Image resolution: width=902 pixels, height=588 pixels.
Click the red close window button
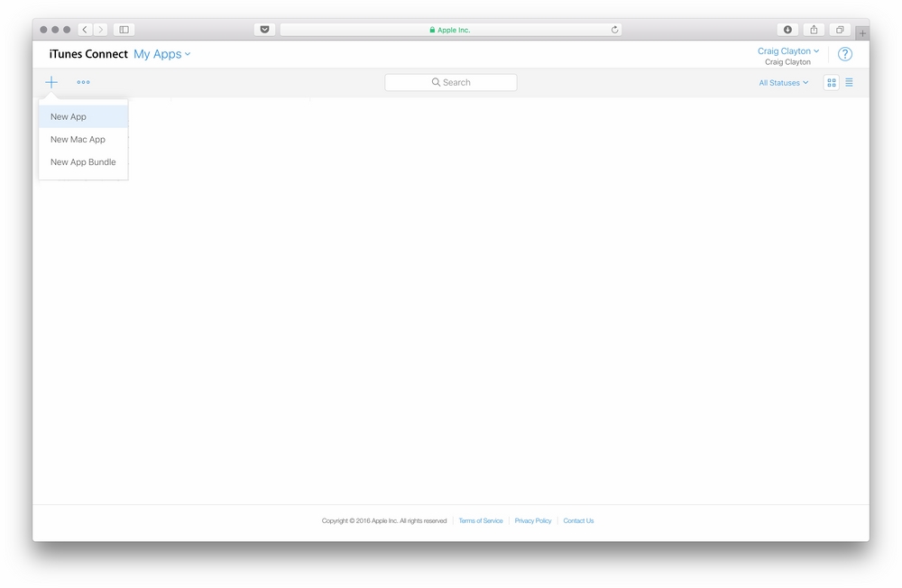pyautogui.click(x=43, y=30)
